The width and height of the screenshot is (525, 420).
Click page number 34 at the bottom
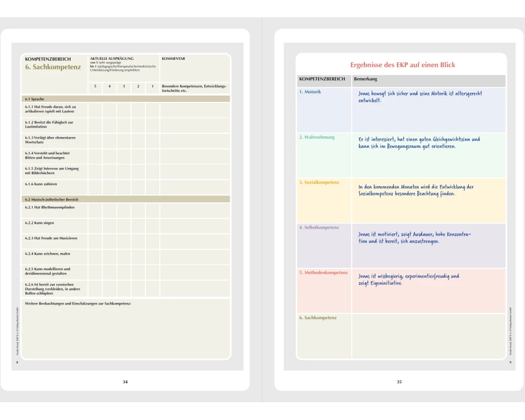[125, 382]
